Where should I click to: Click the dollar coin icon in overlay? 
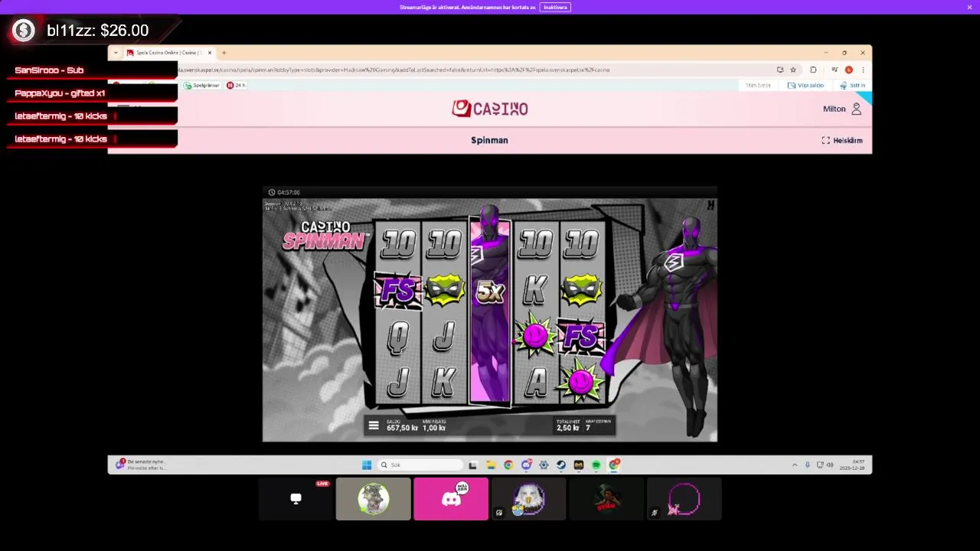(x=24, y=30)
